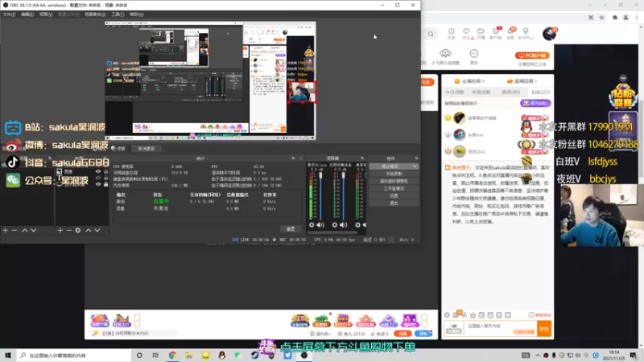Move scene up in OBS scenes list
The width and height of the screenshot is (644, 362).
(25, 231)
